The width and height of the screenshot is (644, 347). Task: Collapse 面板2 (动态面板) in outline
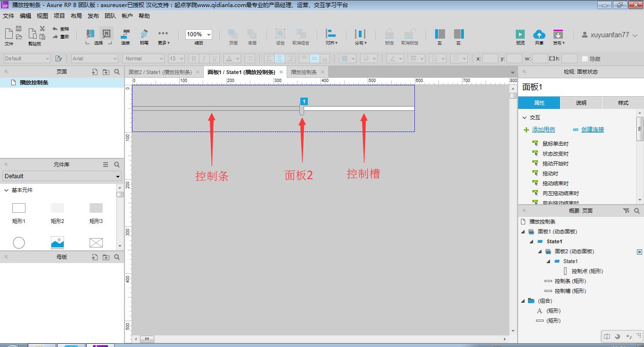pos(540,251)
